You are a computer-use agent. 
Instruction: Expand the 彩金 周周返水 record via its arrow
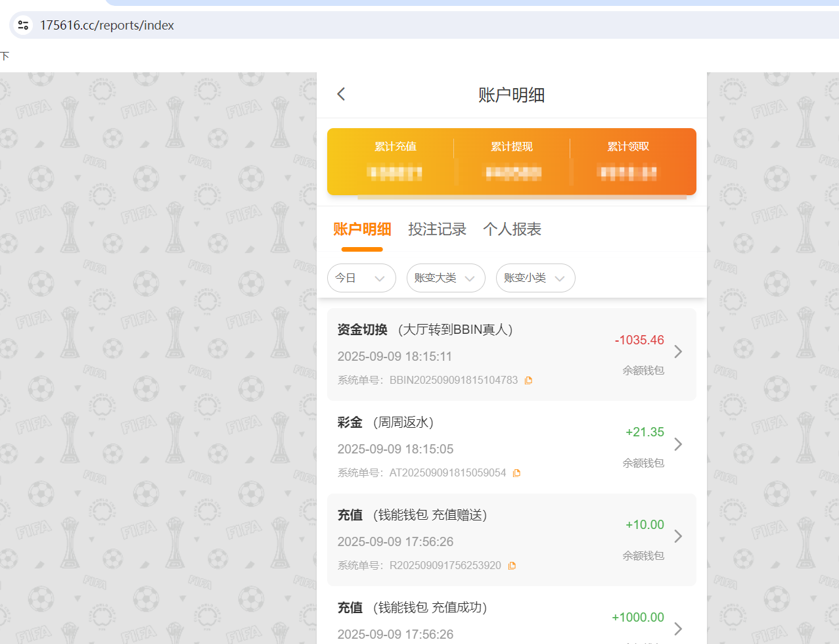pos(678,444)
